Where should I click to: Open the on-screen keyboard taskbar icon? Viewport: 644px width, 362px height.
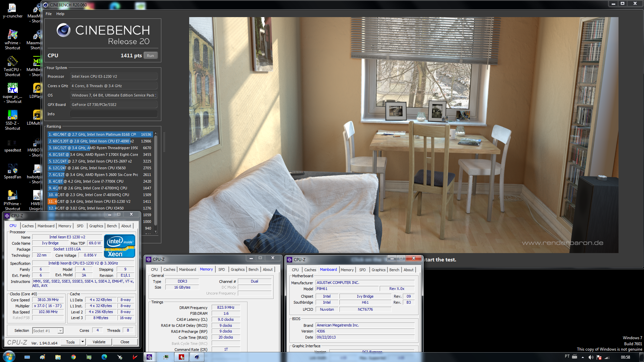pyautogui.click(x=27, y=357)
